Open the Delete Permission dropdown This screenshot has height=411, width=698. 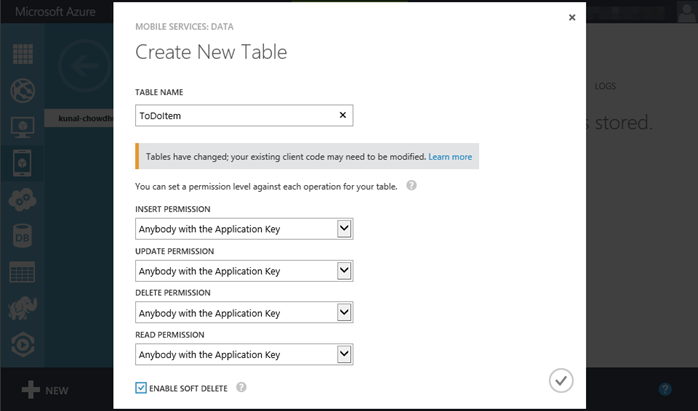click(344, 312)
